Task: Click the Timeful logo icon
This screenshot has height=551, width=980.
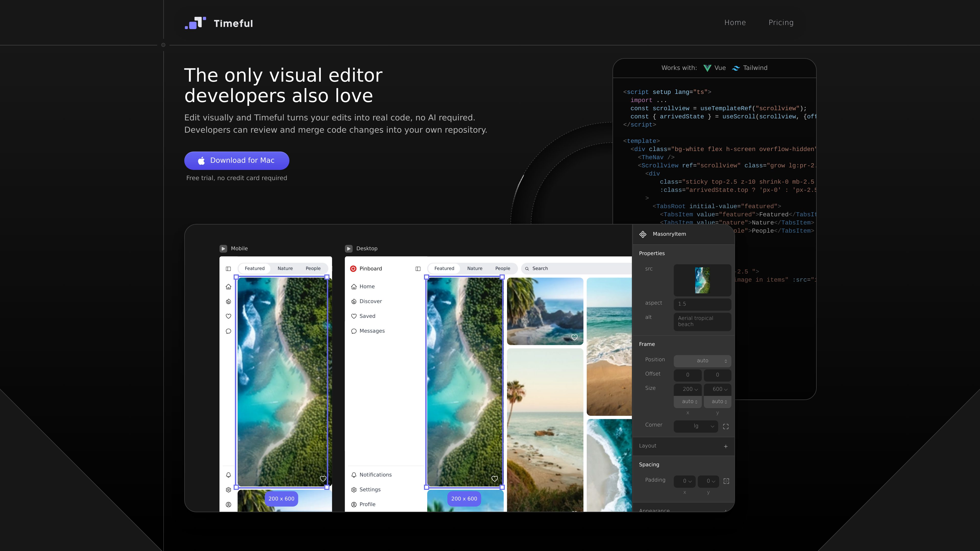Action: coord(195,23)
